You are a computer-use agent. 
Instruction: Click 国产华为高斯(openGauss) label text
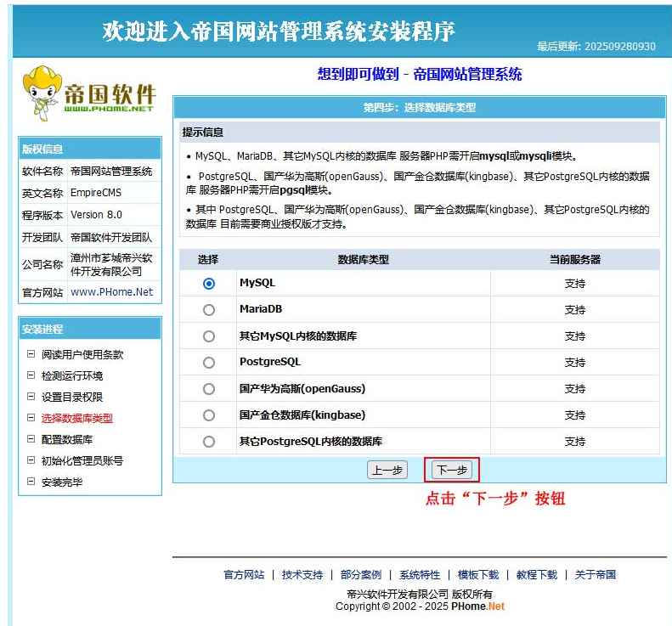coord(302,389)
